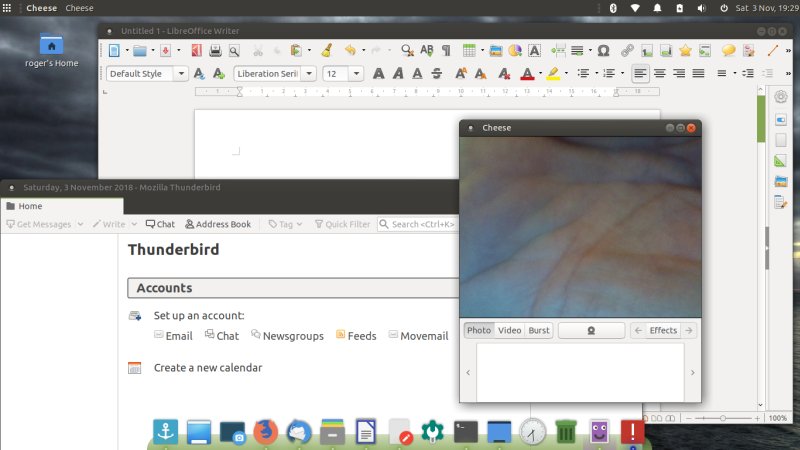The height and width of the screenshot is (450, 800).
Task: Expand the Default Style paragraph dropdown
Action: click(x=181, y=73)
